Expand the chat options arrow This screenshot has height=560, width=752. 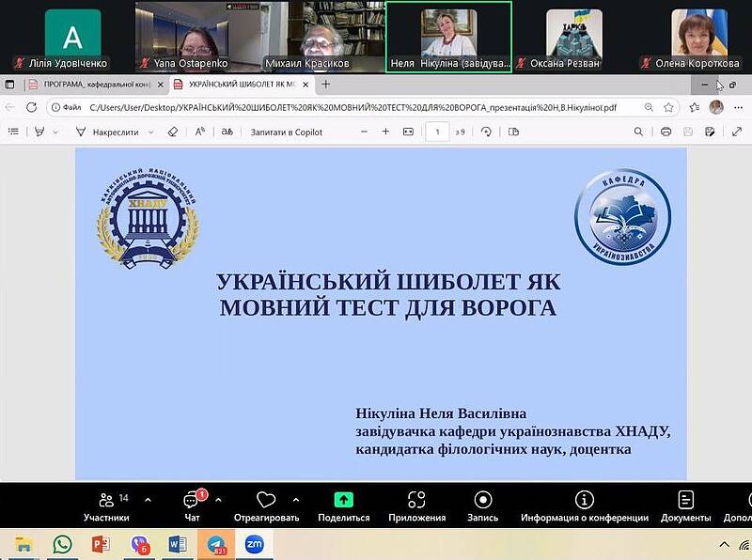pos(218,500)
